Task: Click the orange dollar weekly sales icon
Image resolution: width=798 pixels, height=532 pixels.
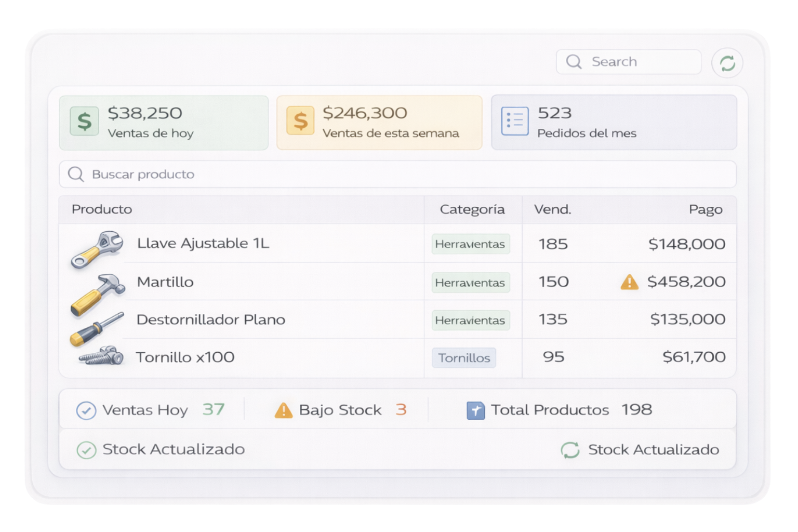Action: click(300, 121)
